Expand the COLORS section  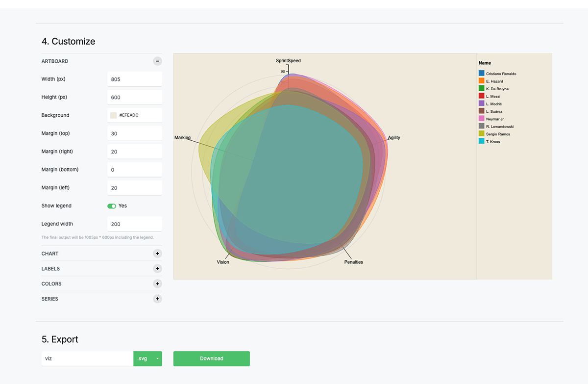tap(157, 283)
